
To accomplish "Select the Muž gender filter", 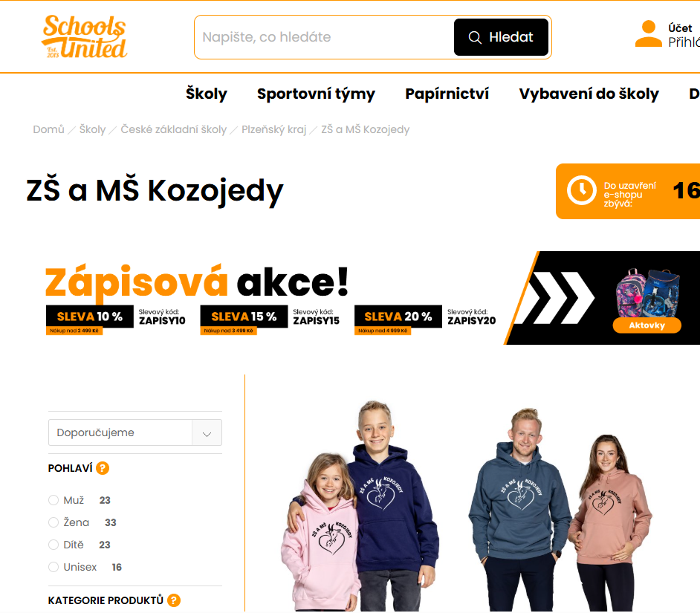I will point(54,500).
